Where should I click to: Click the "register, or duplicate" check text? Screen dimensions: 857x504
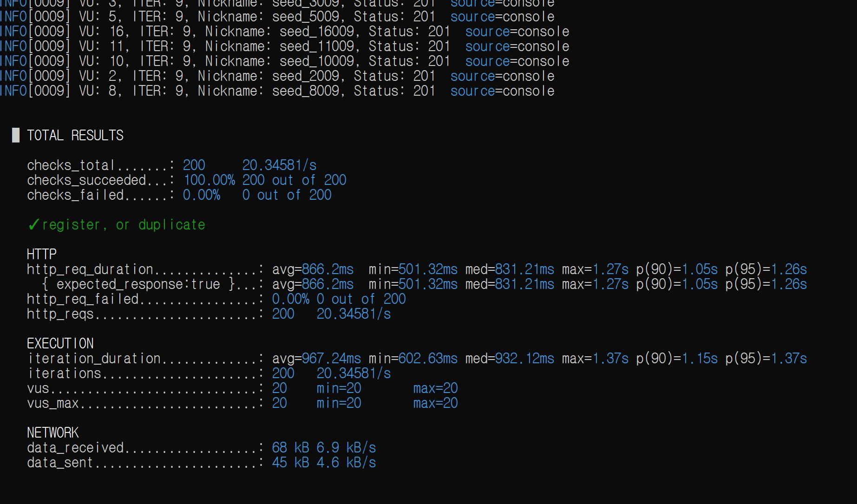pos(124,225)
